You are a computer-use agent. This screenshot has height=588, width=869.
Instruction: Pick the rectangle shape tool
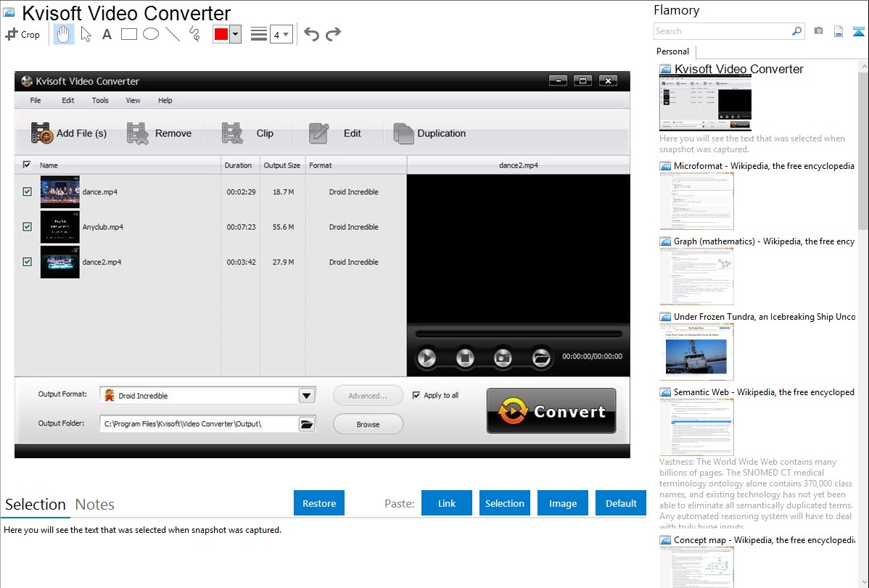coord(128,34)
